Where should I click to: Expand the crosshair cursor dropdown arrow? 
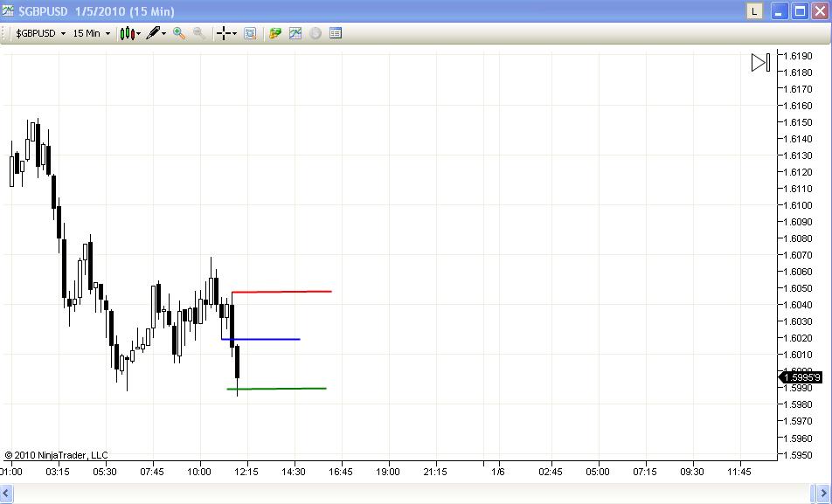click(x=234, y=34)
